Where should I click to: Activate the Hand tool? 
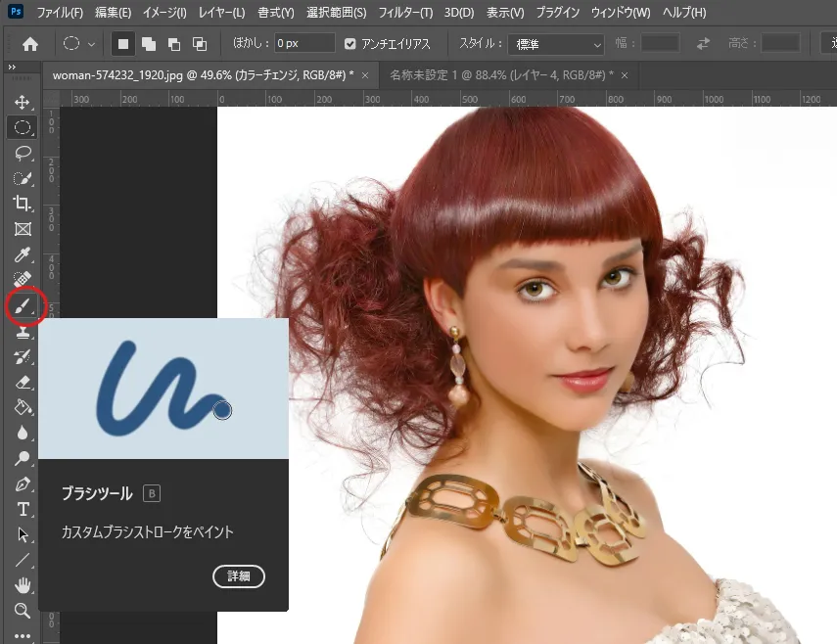pyautogui.click(x=22, y=585)
